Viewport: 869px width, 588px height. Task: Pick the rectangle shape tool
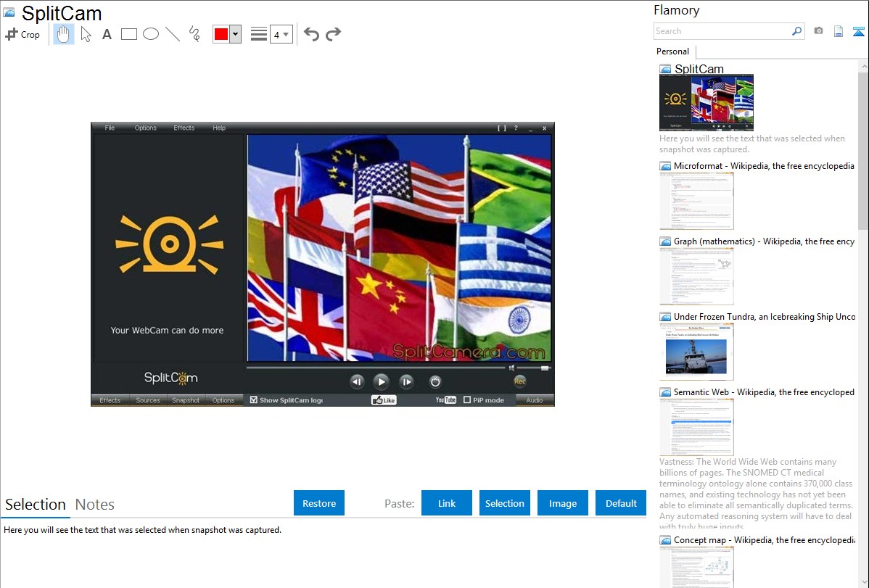[129, 34]
